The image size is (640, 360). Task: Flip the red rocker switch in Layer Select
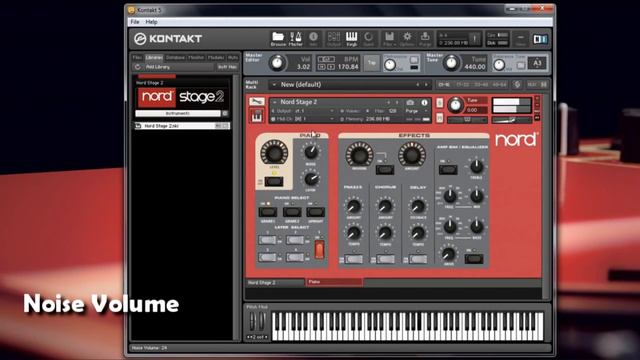pyautogui.click(x=319, y=249)
